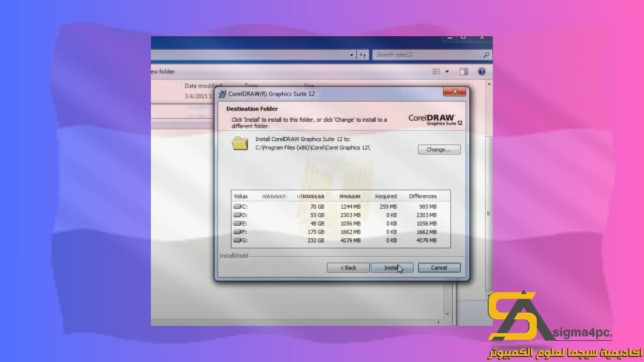
Task: Click the Differences column header
Action: tap(423, 196)
